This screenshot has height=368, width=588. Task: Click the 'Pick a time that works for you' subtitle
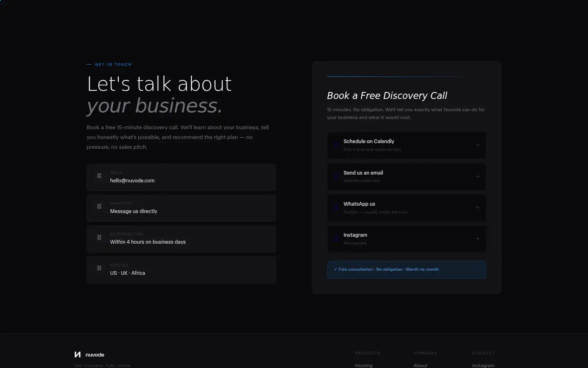pyautogui.click(x=372, y=150)
